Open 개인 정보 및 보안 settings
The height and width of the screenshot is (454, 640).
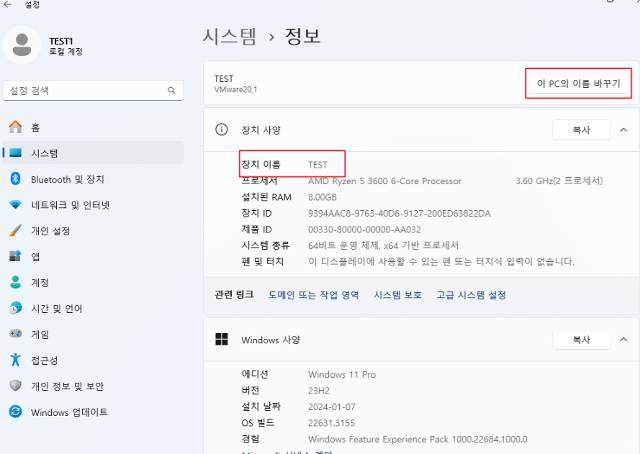point(93,386)
